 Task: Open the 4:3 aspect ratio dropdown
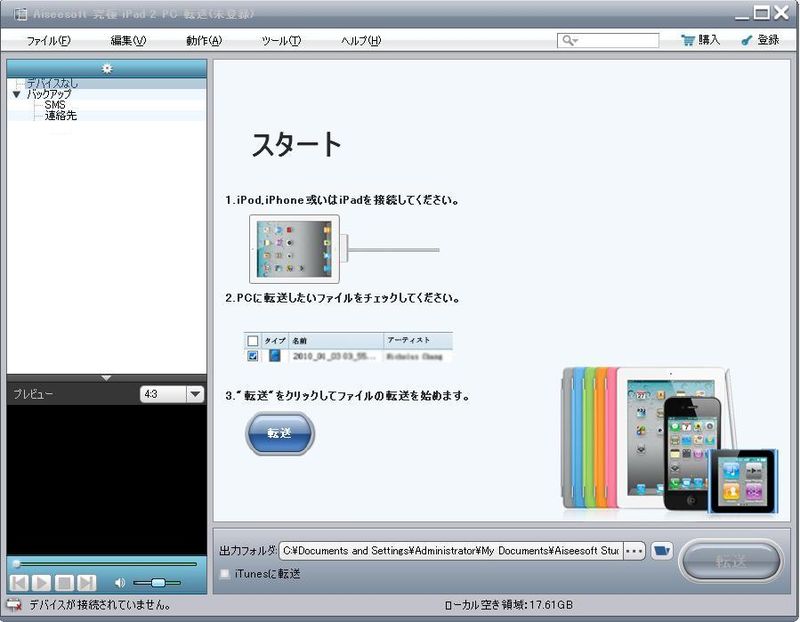click(195, 394)
